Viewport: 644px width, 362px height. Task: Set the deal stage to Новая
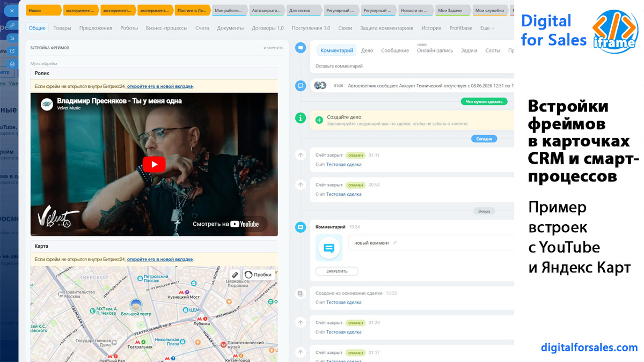click(x=43, y=10)
